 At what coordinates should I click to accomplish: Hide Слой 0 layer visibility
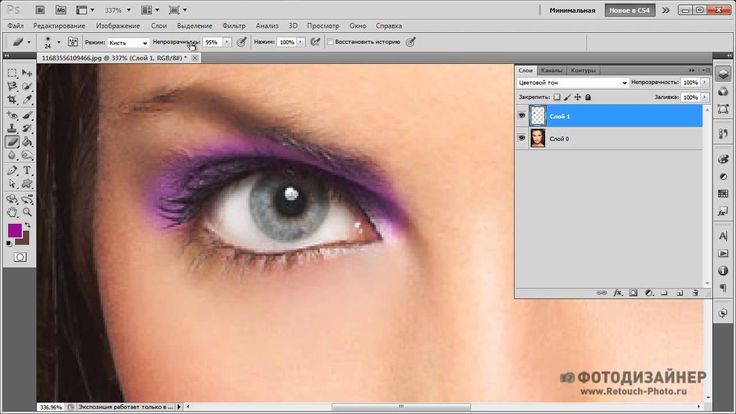point(521,138)
